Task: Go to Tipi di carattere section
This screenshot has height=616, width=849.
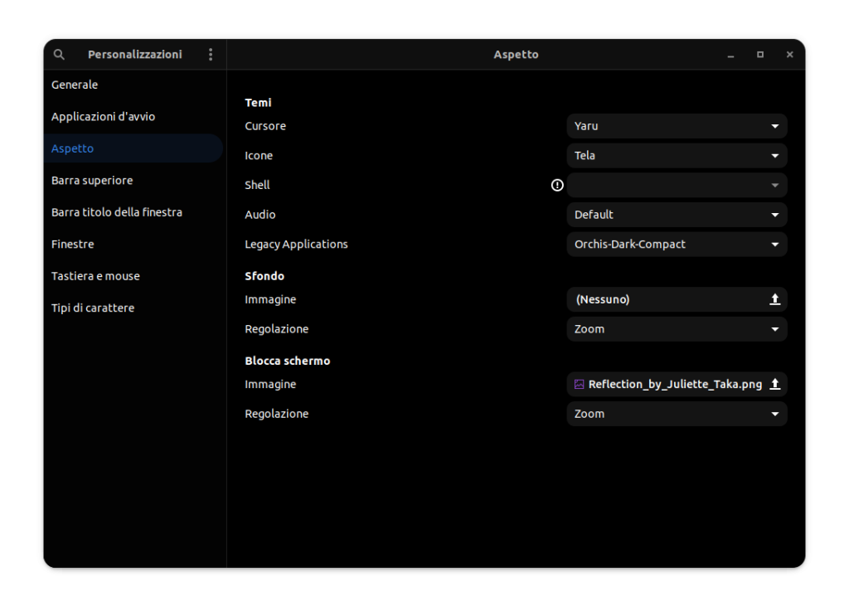Action: click(93, 308)
